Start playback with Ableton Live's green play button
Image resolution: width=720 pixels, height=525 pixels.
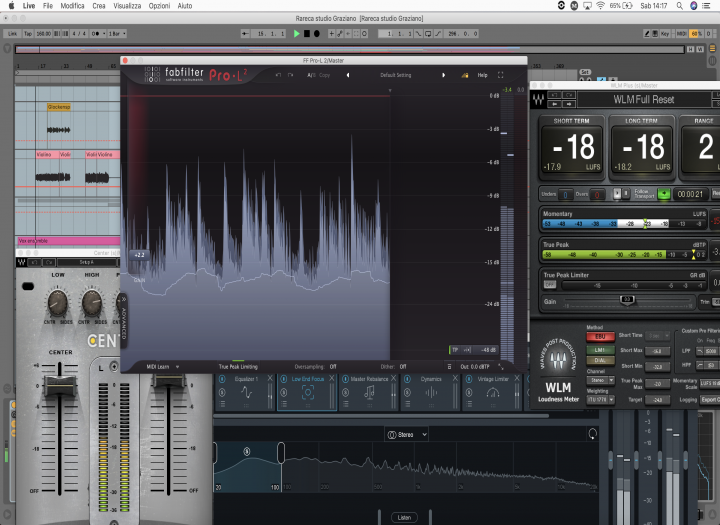297,34
